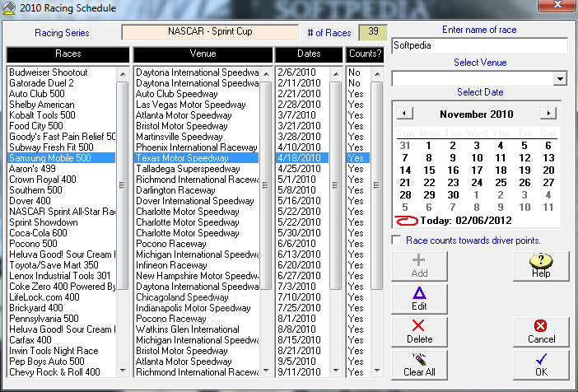Select Irwin Tools Night Race
Viewport: 578px width, 392px height.
(x=62, y=350)
